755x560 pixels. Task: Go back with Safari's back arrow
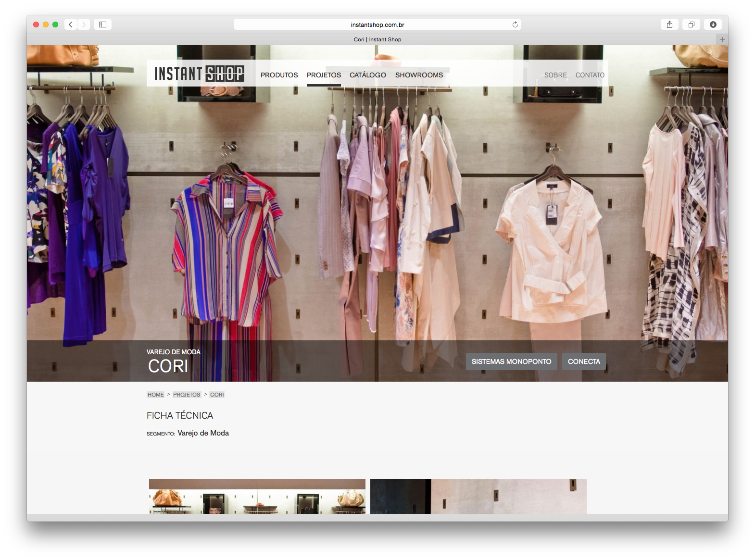pyautogui.click(x=71, y=25)
